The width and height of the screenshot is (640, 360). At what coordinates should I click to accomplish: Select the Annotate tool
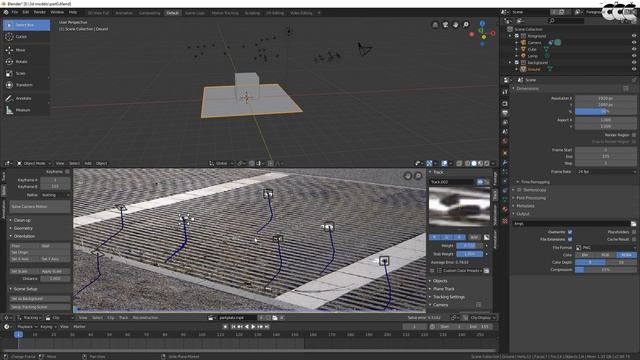[27, 98]
